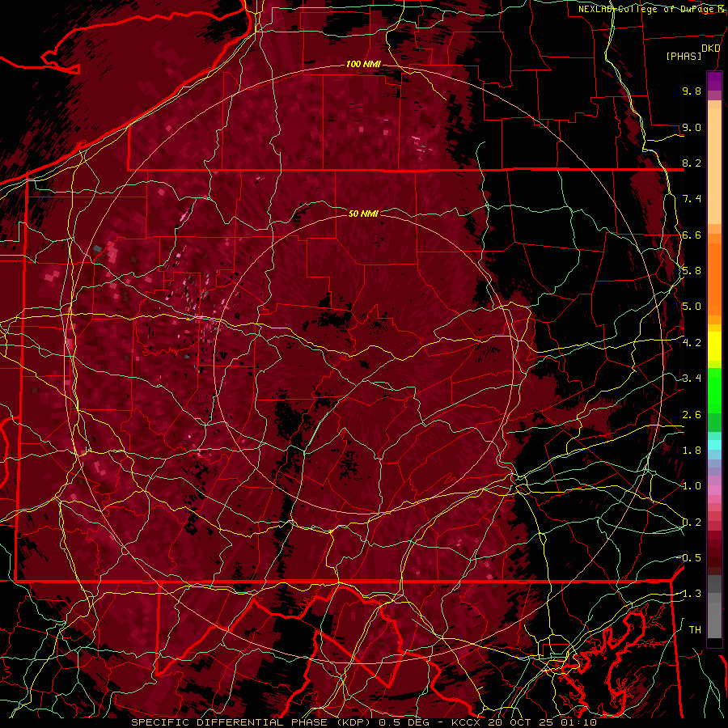
Task: Select the 1.8 scale value label
Action: pos(692,451)
